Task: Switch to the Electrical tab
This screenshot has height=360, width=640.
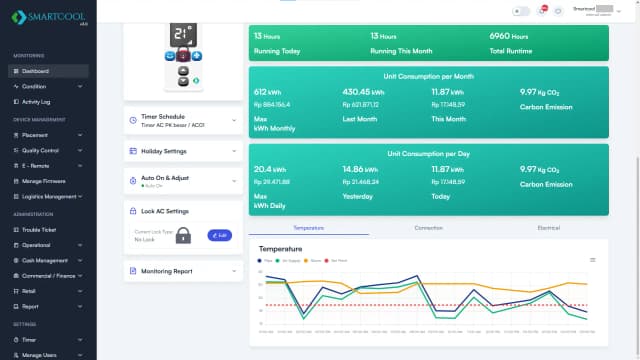Action: click(549, 228)
